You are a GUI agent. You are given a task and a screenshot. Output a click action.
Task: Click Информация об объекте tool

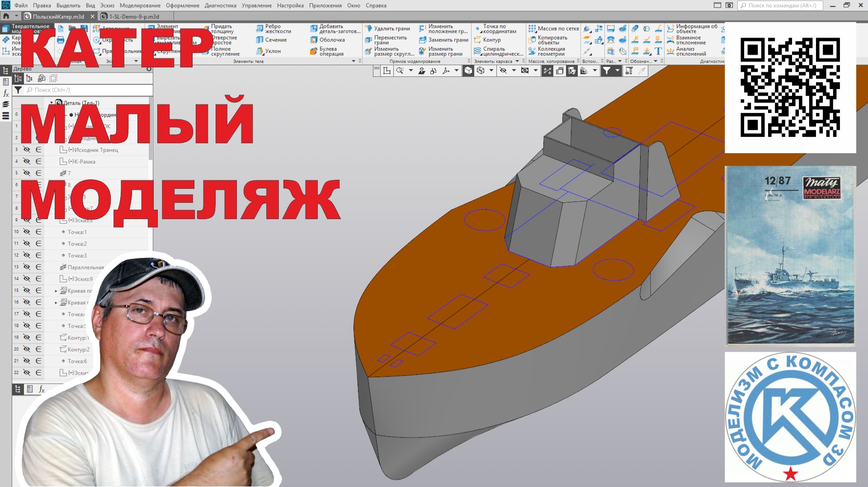(x=692, y=29)
